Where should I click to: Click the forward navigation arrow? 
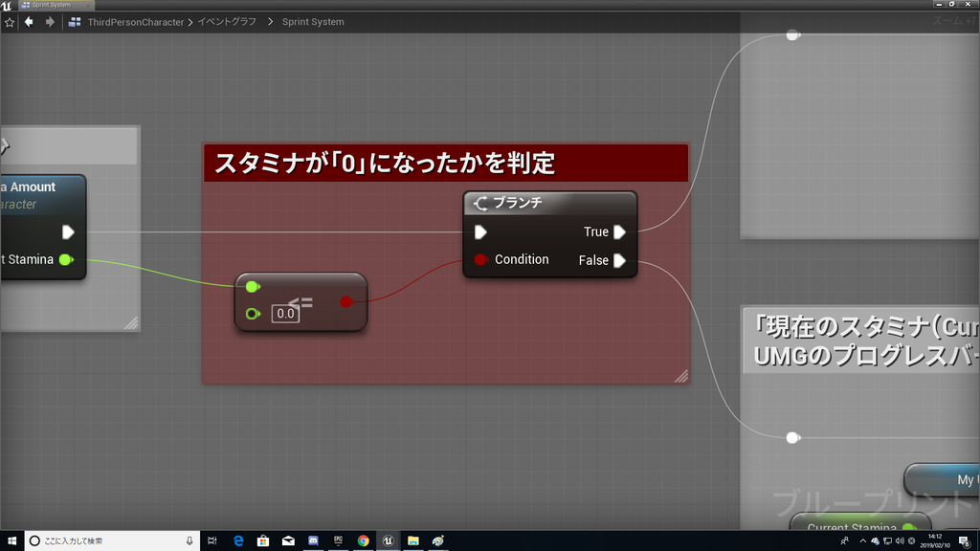click(51, 21)
